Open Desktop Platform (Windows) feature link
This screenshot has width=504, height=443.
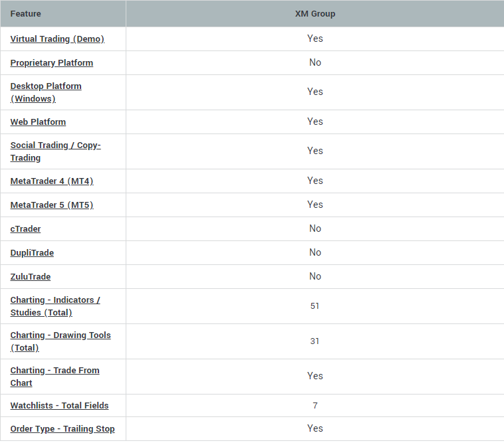pos(46,92)
